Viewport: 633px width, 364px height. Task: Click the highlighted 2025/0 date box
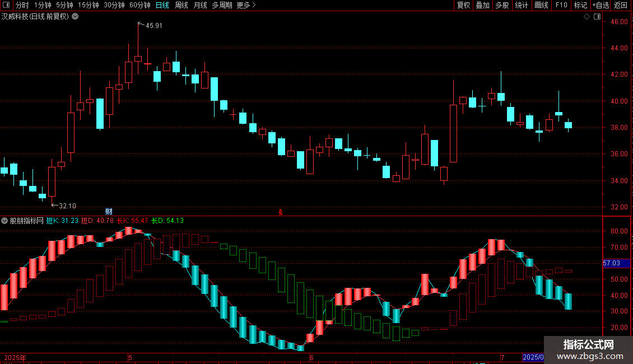pyautogui.click(x=533, y=357)
